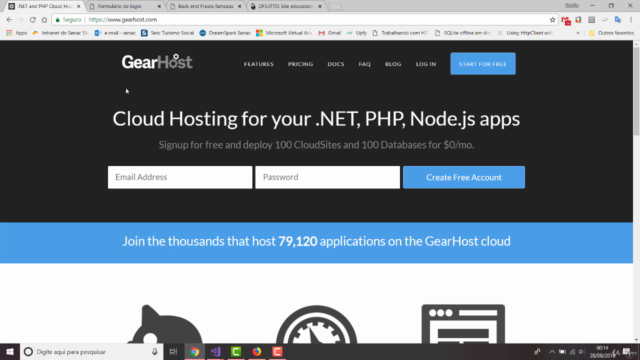Open the Gmail bookmark
The height and width of the screenshot is (360, 640).
329,33
